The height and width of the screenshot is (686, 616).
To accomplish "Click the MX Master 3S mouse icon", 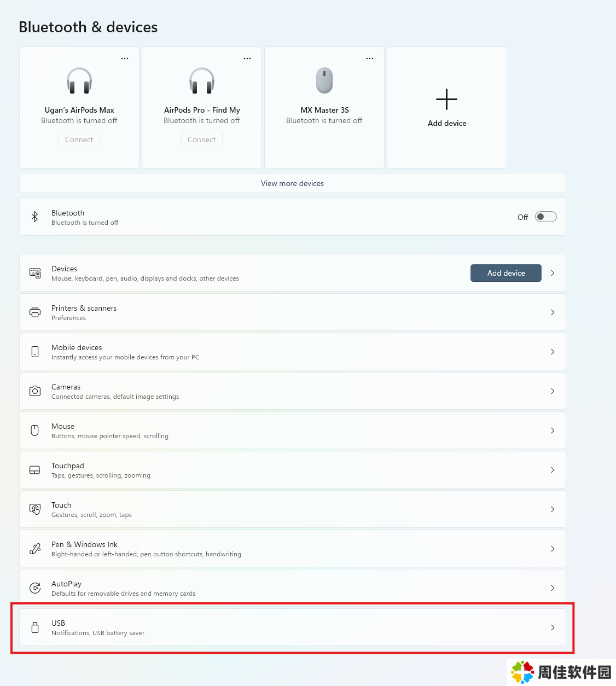I will tap(324, 80).
